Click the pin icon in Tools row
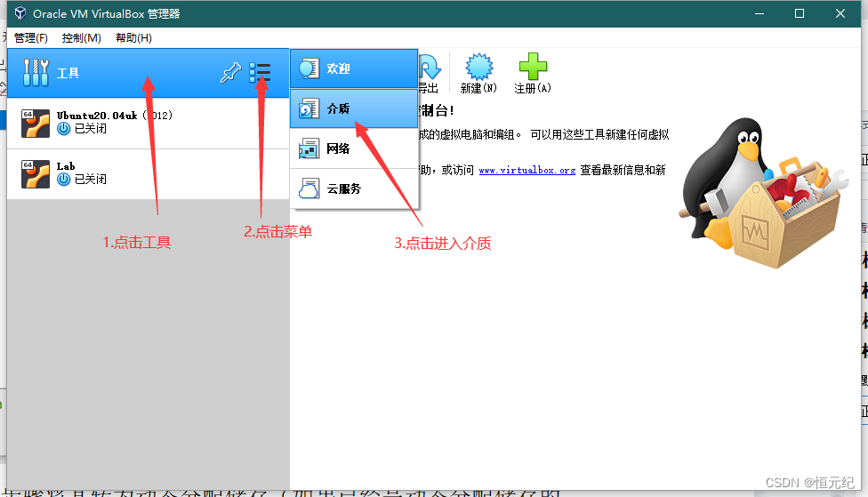The width and height of the screenshot is (868, 497). click(x=230, y=73)
